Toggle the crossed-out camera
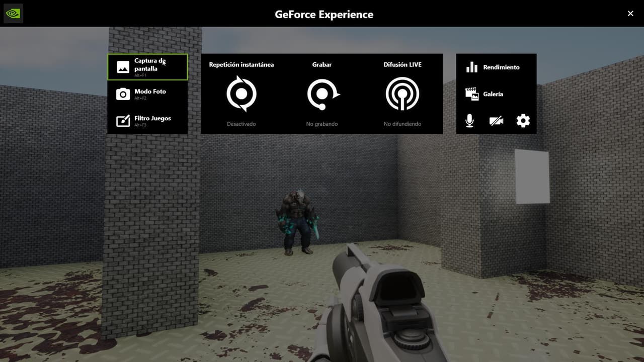 tap(497, 121)
